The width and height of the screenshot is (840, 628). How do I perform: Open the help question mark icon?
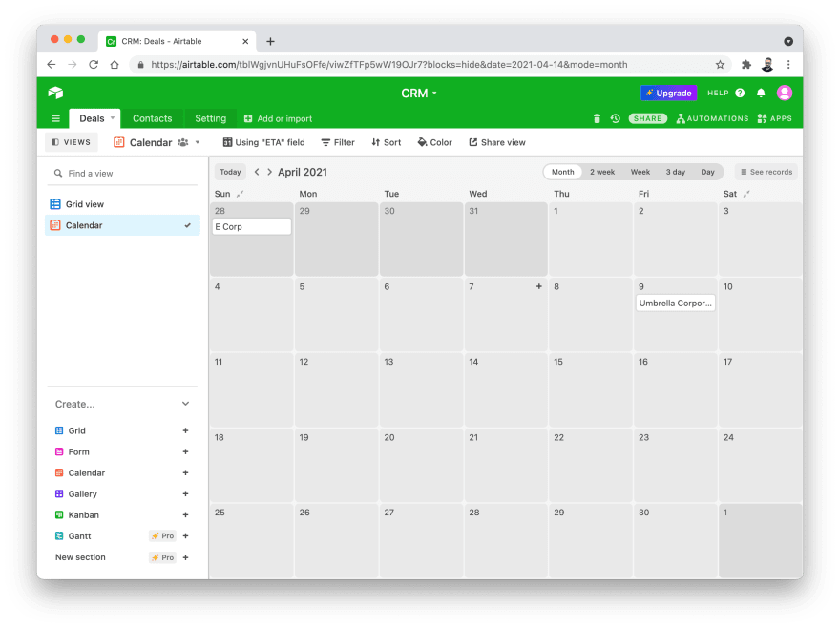[740, 93]
